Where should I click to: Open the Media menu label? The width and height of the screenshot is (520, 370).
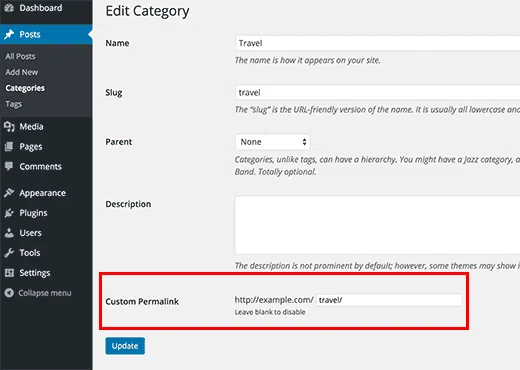tap(31, 127)
